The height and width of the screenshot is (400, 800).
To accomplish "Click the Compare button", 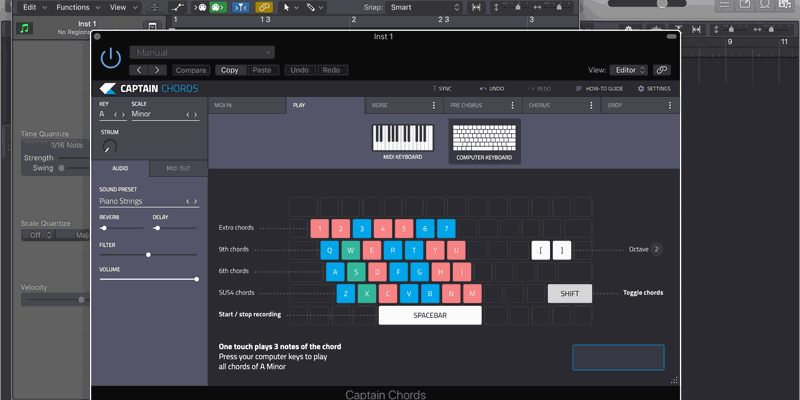I will point(191,70).
